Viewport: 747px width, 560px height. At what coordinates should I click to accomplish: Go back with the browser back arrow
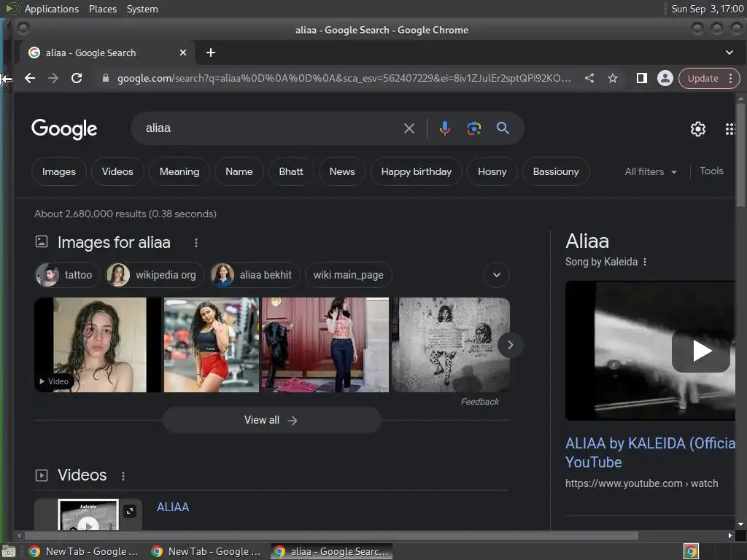30,78
